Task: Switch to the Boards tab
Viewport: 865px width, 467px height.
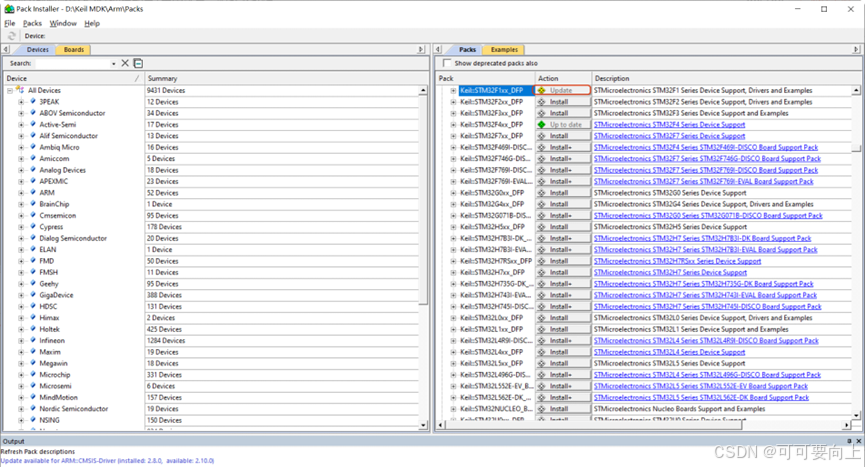Action: [73, 50]
